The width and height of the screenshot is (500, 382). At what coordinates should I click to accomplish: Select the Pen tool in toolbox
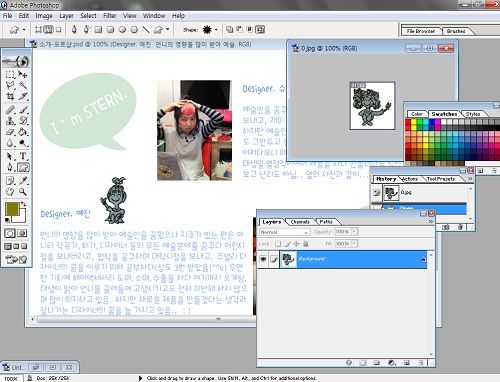(10, 167)
